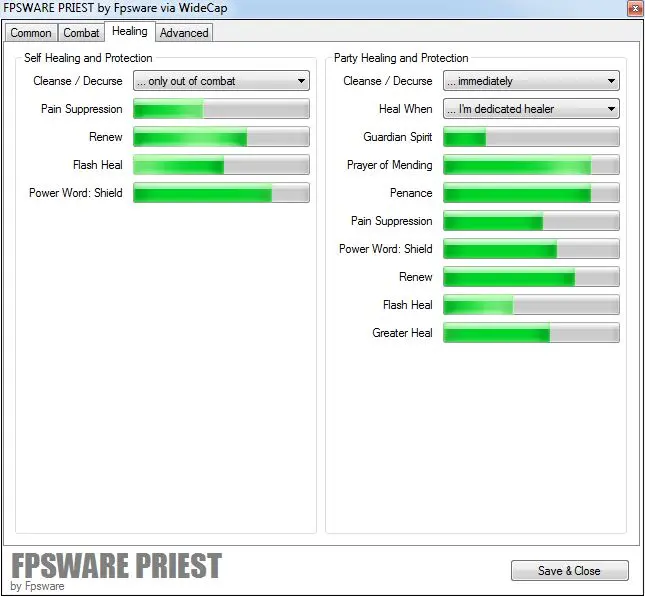Click the Penance slider bar
Viewport: 645px width, 597px height.
point(531,193)
